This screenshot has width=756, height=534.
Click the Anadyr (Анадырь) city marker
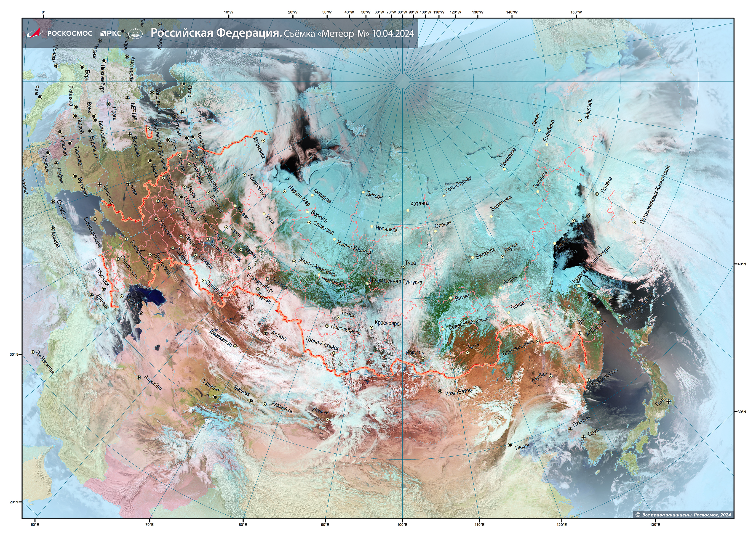580,120
